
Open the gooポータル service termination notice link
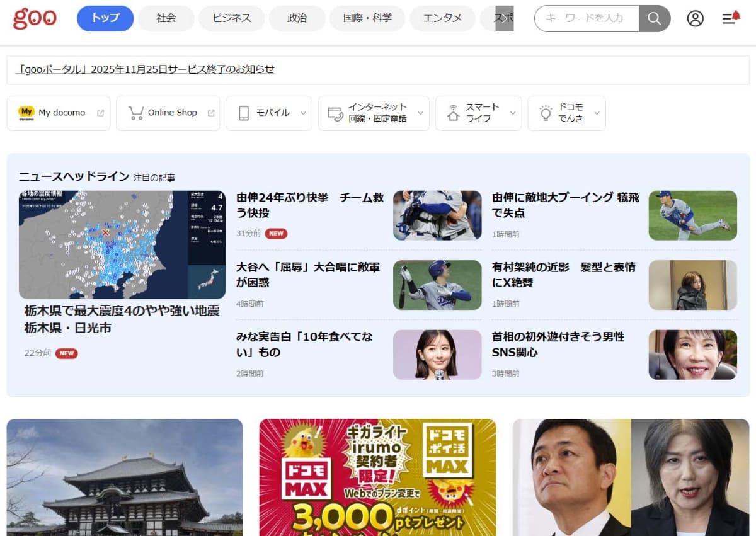pyautogui.click(x=146, y=70)
